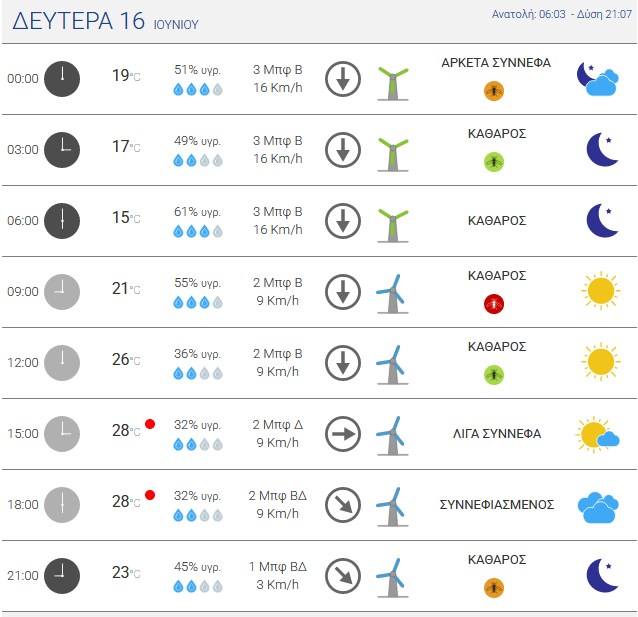Click the cloudy icon at 18:00
The image size is (638, 617).
tap(598, 508)
